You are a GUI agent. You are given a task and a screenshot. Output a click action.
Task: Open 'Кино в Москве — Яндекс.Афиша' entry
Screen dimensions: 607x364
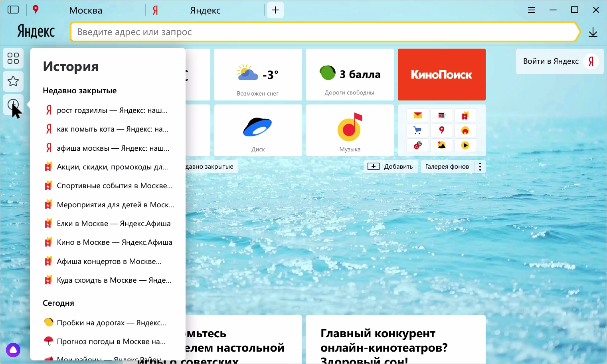point(108,242)
